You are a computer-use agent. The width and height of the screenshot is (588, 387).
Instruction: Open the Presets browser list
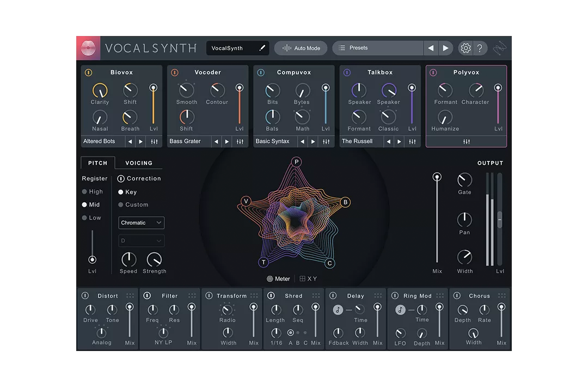coord(378,48)
